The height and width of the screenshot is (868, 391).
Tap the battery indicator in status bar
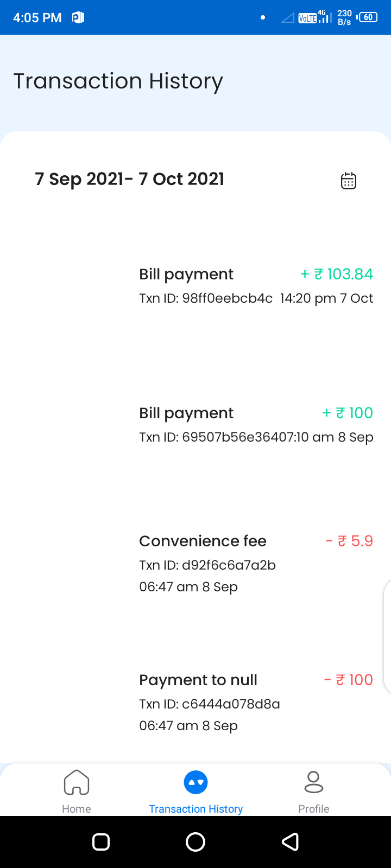click(368, 17)
